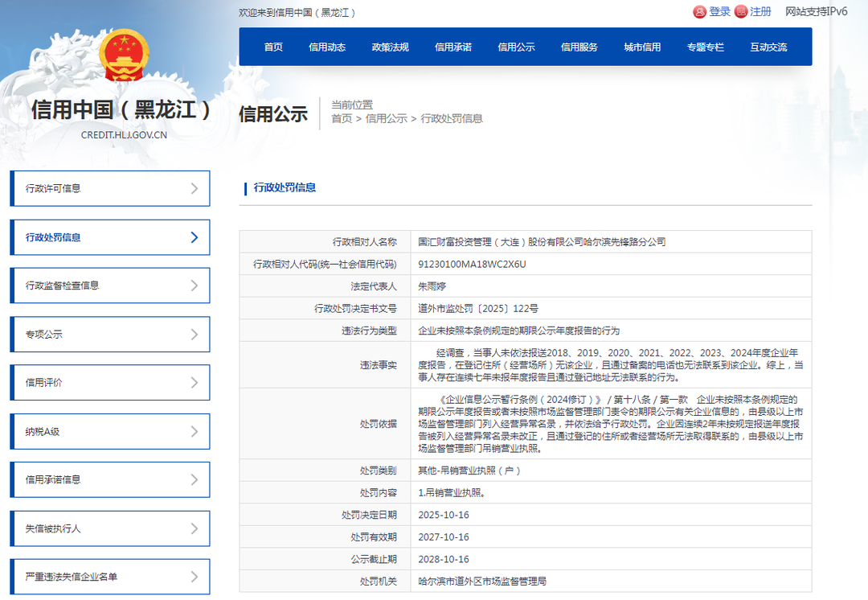Click the national emblem logo
The image size is (868, 600).
click(124, 56)
